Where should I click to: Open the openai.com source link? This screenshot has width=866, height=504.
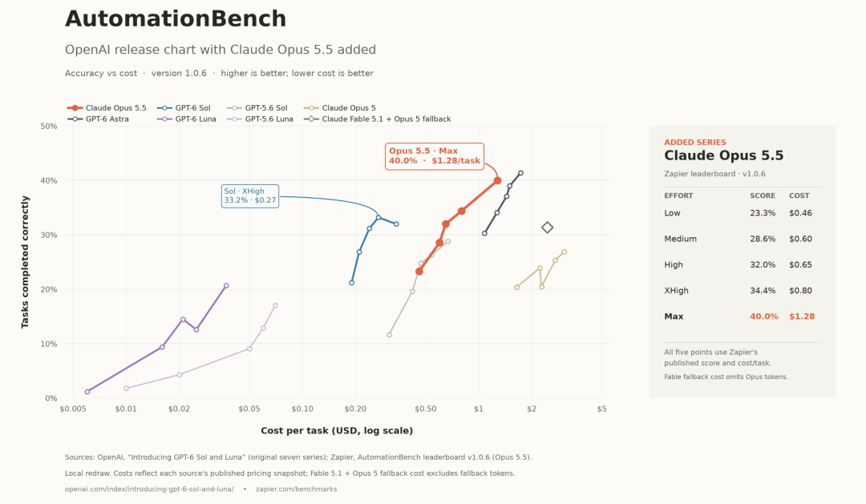click(149, 489)
